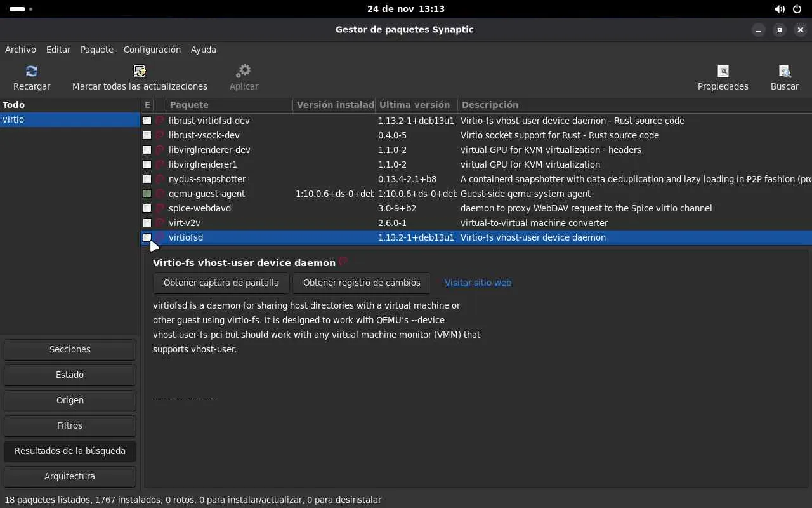This screenshot has height=508, width=812.
Task: Click the mark all updates icon
Action: [x=140, y=71]
